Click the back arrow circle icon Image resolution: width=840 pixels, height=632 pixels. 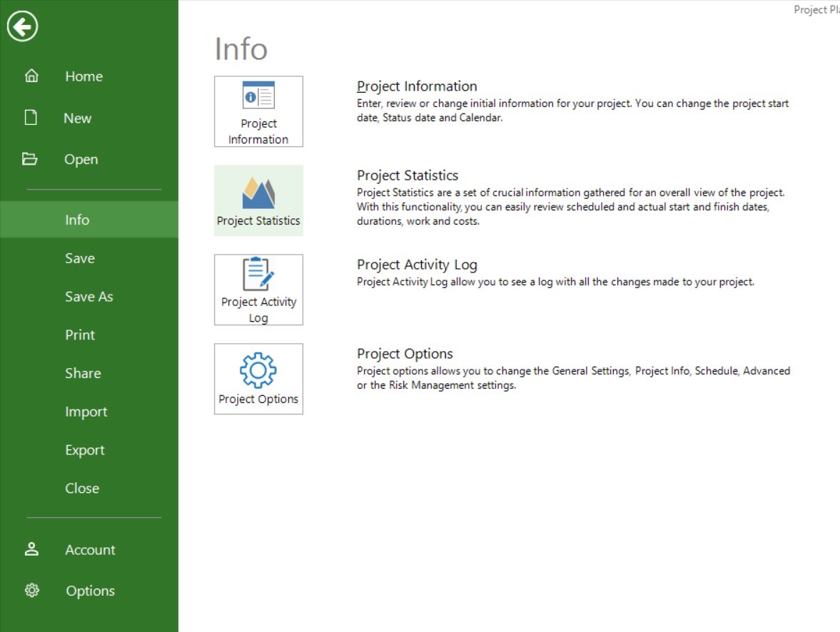pyautogui.click(x=23, y=27)
